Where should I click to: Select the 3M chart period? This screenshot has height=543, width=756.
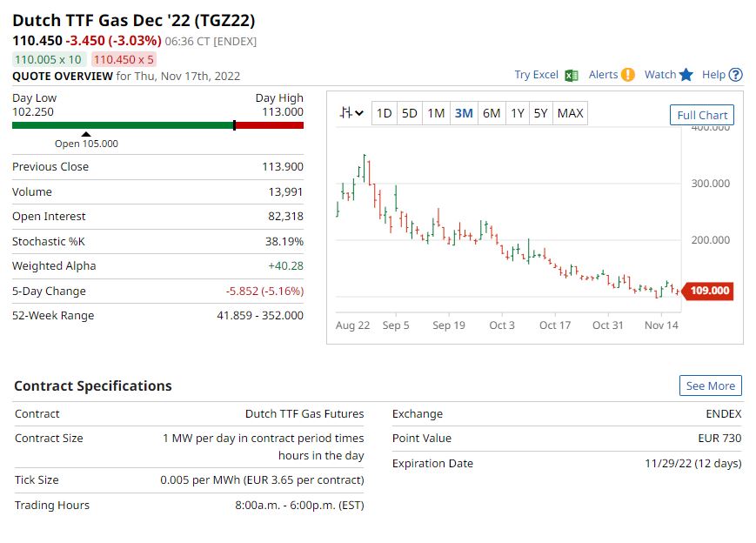click(464, 113)
